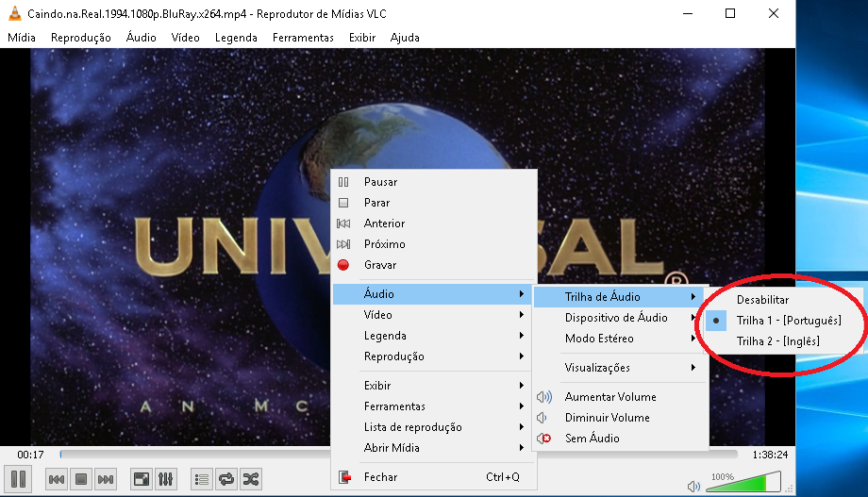Toggle shuffle random playback icon

pos(251,479)
